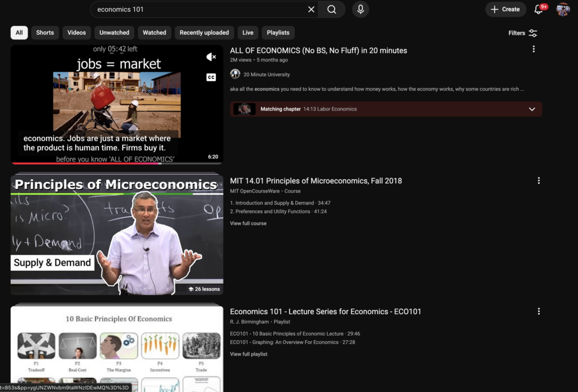Toggle the Watched filter chip
The width and height of the screenshot is (578, 392).
(154, 33)
